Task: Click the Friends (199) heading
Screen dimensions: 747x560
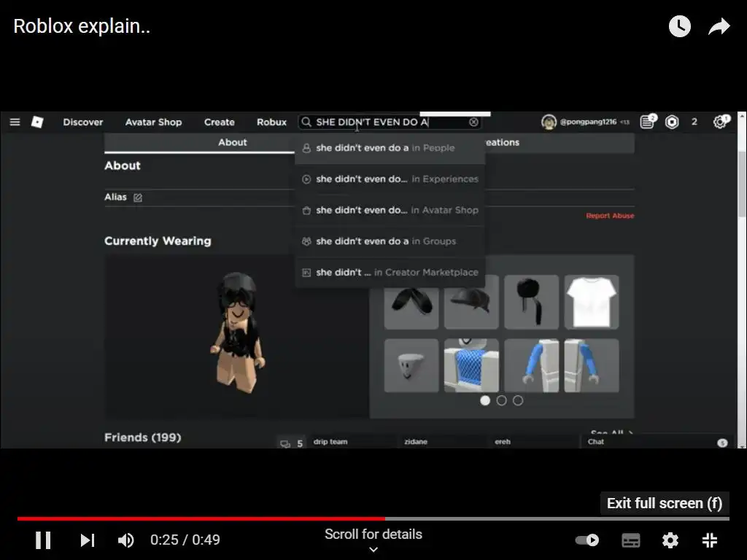Action: pyautogui.click(x=142, y=437)
